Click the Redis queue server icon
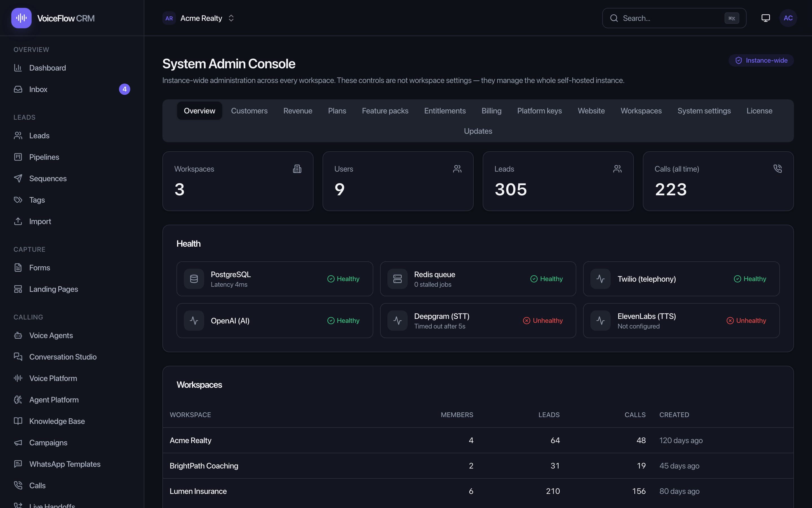812x508 pixels. (x=398, y=279)
